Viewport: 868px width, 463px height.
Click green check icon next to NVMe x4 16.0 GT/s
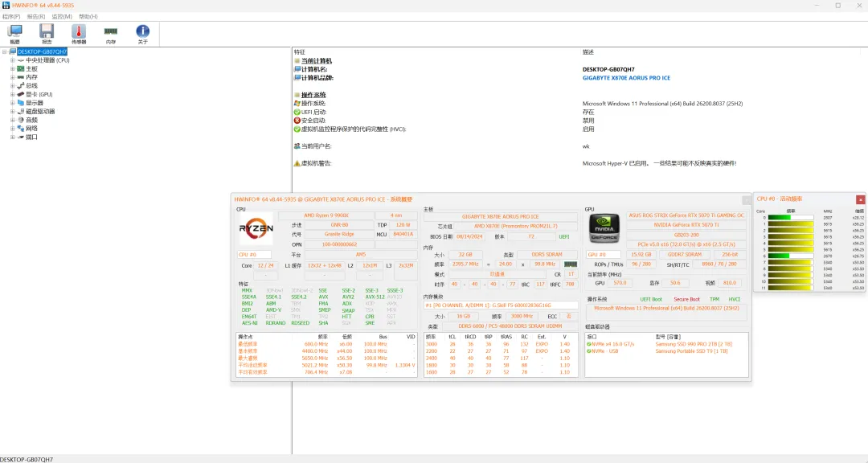[589, 344]
